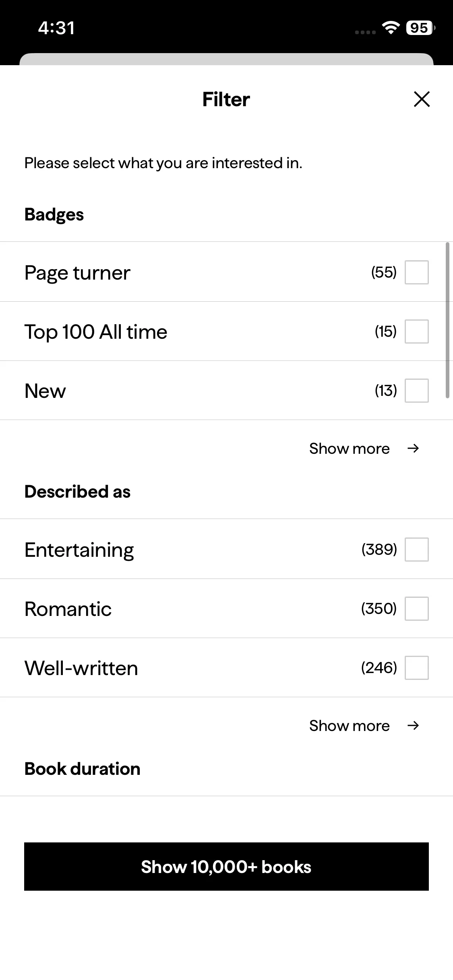Check the New badge checkbox
The width and height of the screenshot is (453, 980).
point(416,391)
